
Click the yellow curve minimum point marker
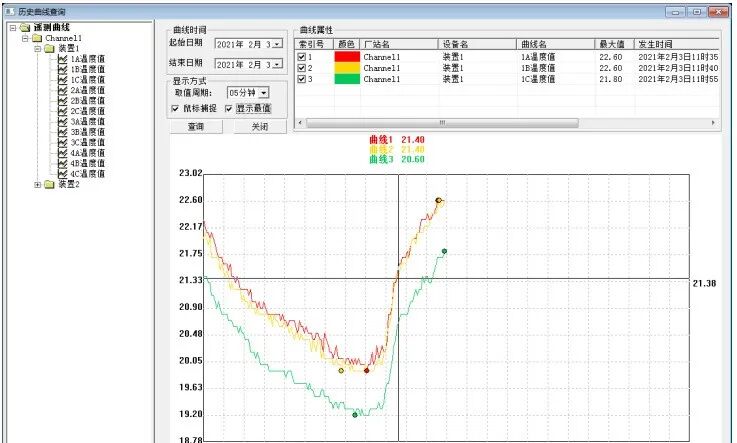pyautogui.click(x=341, y=371)
